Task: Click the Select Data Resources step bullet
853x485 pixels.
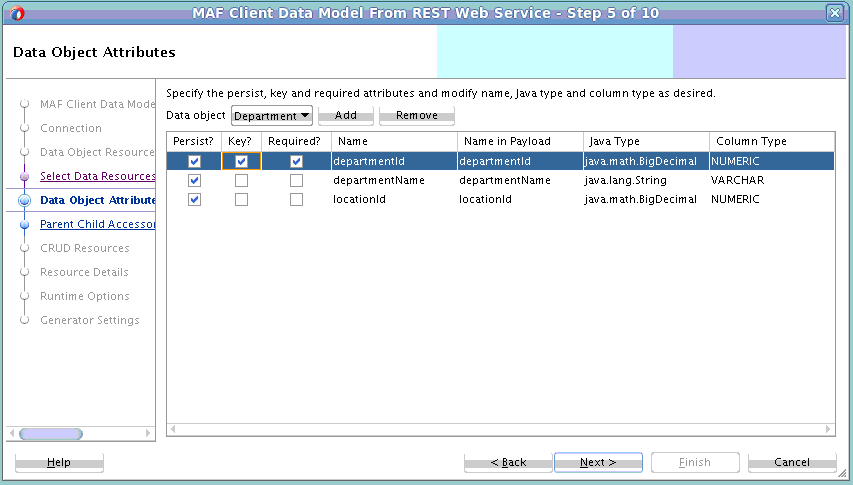Action: click(x=24, y=176)
